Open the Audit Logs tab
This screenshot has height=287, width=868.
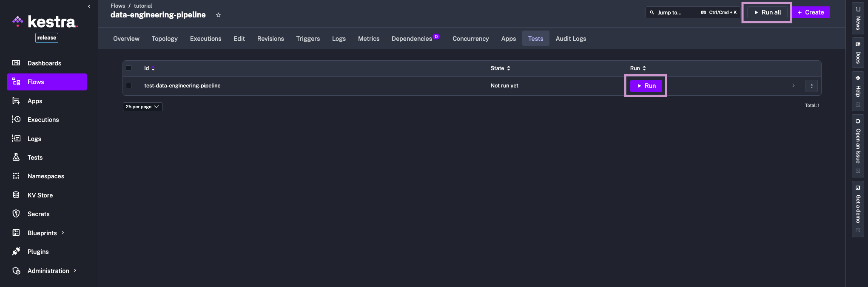pyautogui.click(x=571, y=39)
